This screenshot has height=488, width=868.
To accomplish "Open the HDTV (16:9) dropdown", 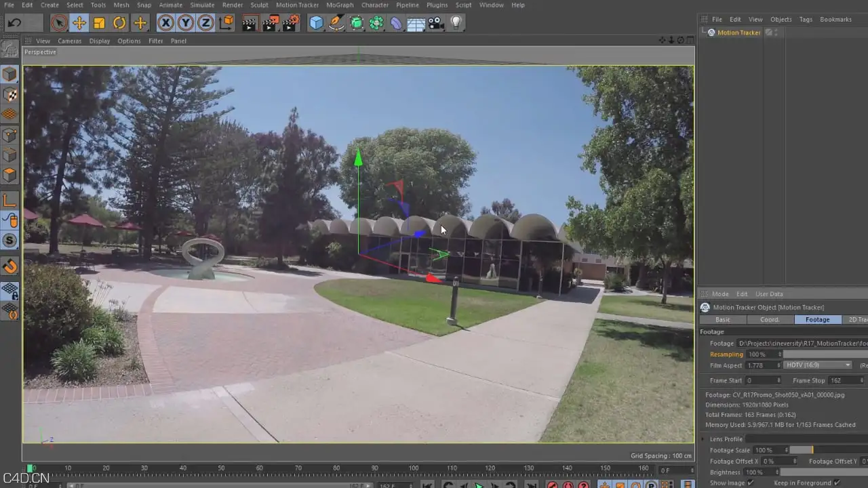I will tap(817, 365).
